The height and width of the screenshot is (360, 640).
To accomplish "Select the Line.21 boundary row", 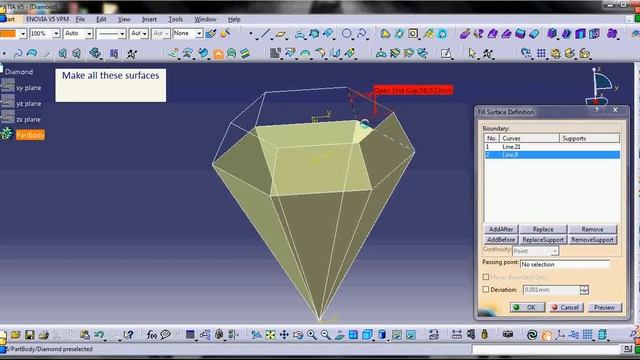I will pos(552,147).
